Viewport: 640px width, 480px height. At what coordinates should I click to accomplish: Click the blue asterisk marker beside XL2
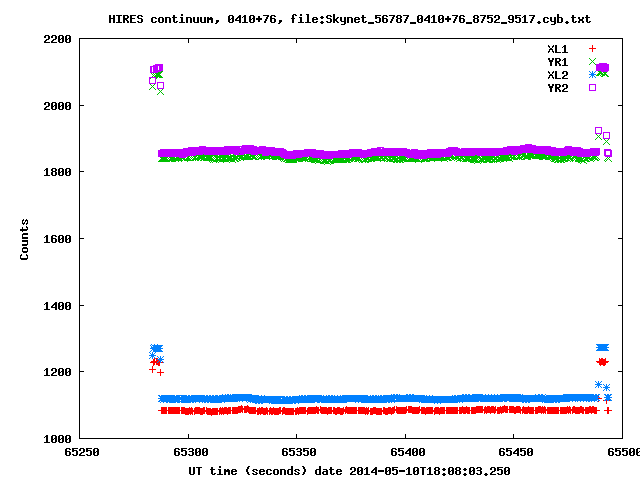[x=592, y=75]
